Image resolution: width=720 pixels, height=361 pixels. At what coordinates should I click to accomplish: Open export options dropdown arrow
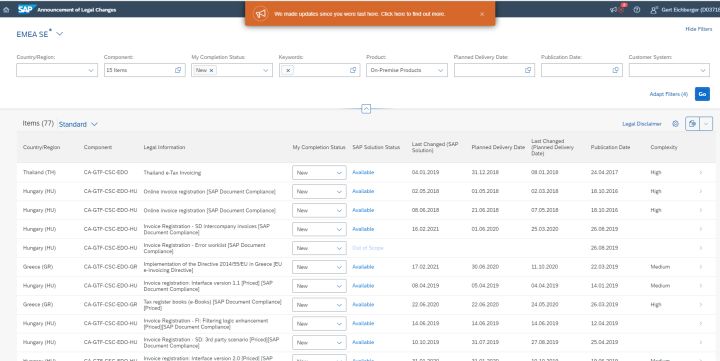[706, 124]
